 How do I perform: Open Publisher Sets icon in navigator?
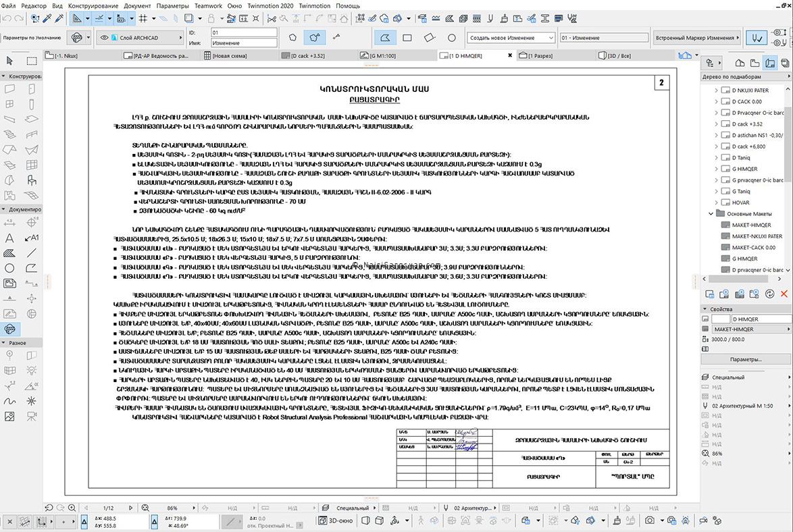(x=785, y=63)
